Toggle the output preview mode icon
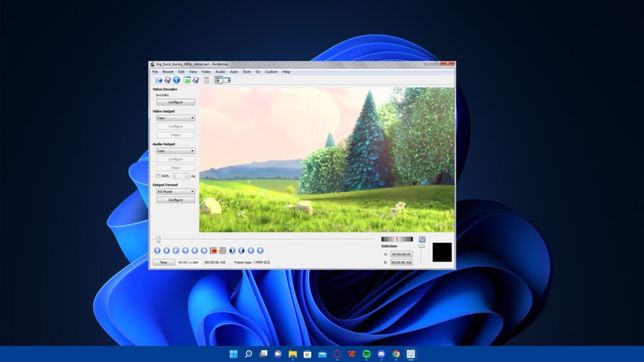644x362 pixels. click(x=228, y=80)
